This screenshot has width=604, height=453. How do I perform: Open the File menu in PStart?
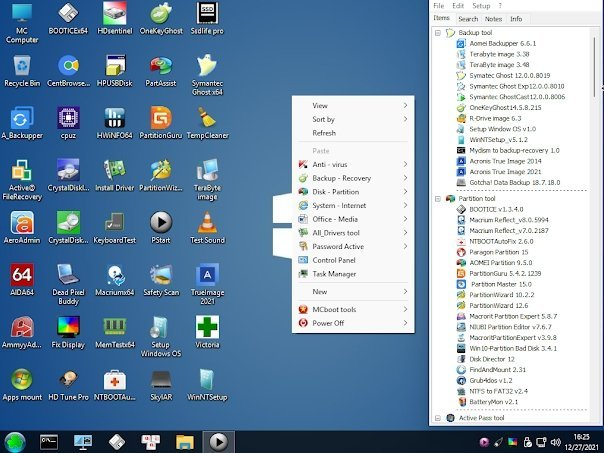438,6
